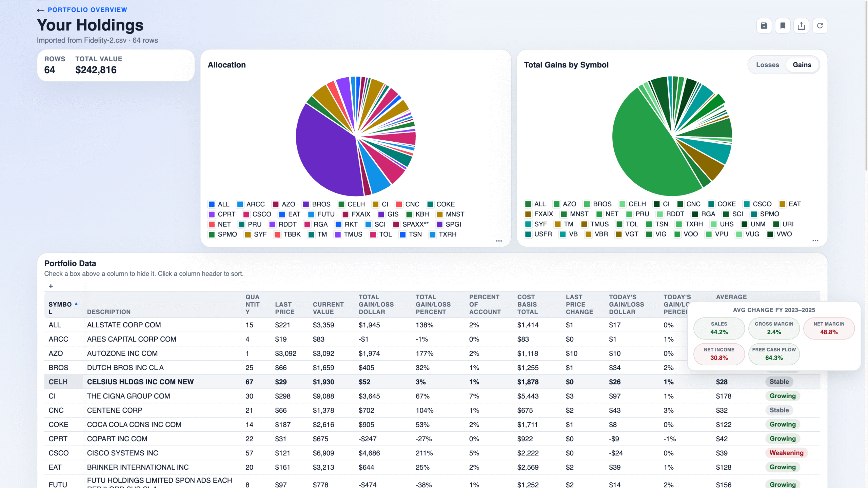Toggle the EAT legend item in Total Gains
The height and width of the screenshot is (488, 868).
[x=790, y=204]
